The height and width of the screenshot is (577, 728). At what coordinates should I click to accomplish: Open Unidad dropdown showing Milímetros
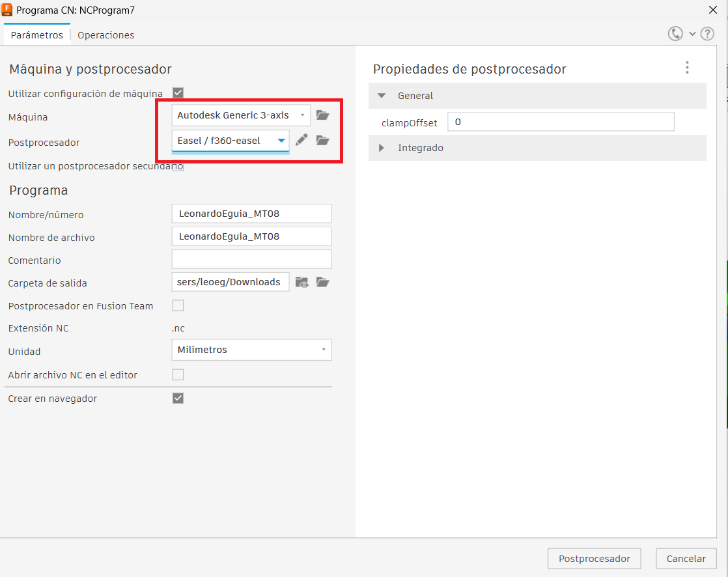(251, 350)
